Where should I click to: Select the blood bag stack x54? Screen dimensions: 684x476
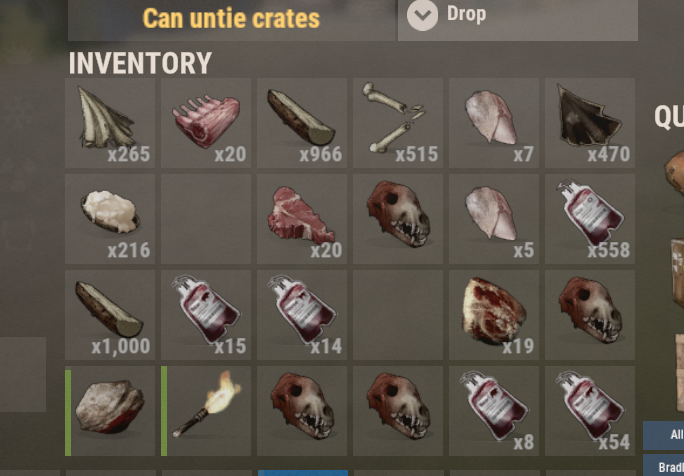590,411
